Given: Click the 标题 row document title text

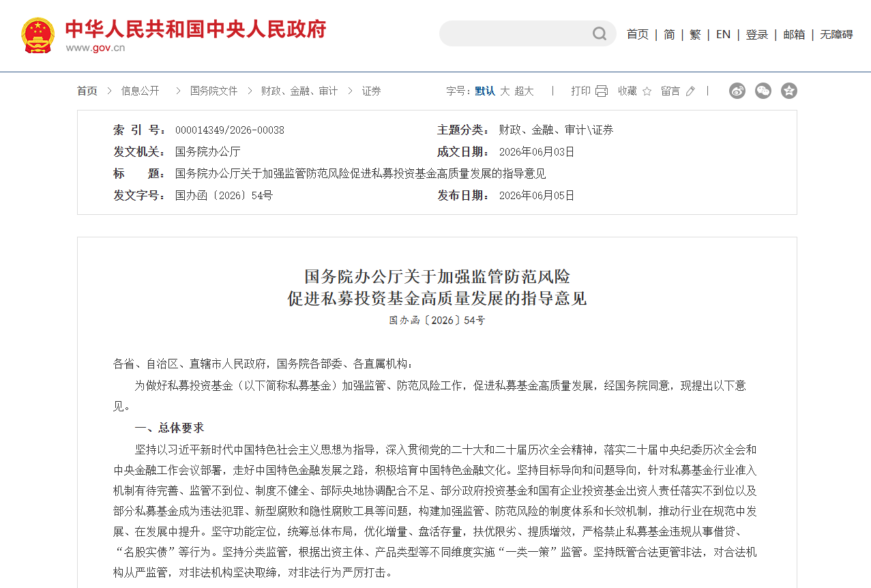Looking at the screenshot, I should point(361,173).
